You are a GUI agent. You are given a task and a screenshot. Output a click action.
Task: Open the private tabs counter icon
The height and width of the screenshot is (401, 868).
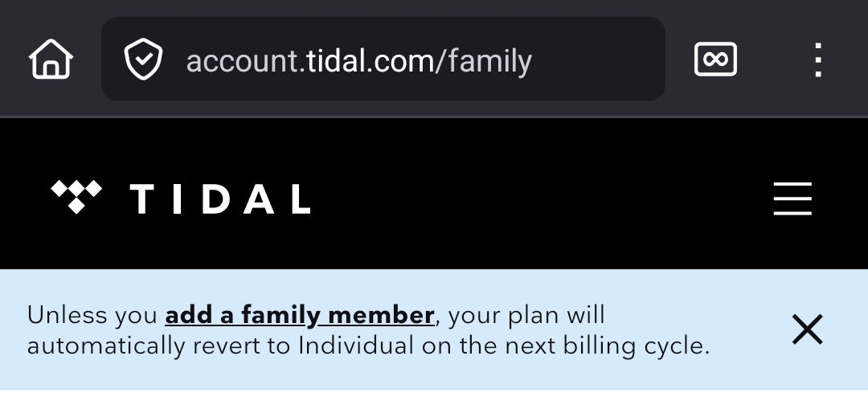point(715,59)
